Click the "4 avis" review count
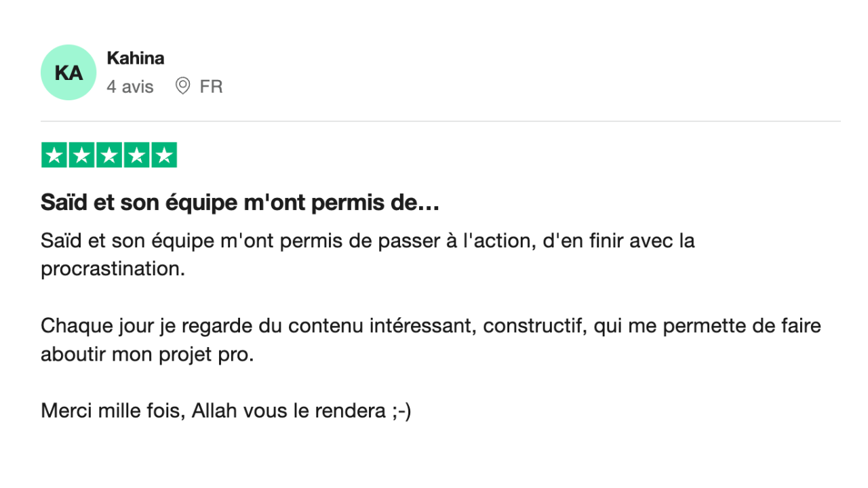This screenshot has height=488, width=868. (130, 87)
